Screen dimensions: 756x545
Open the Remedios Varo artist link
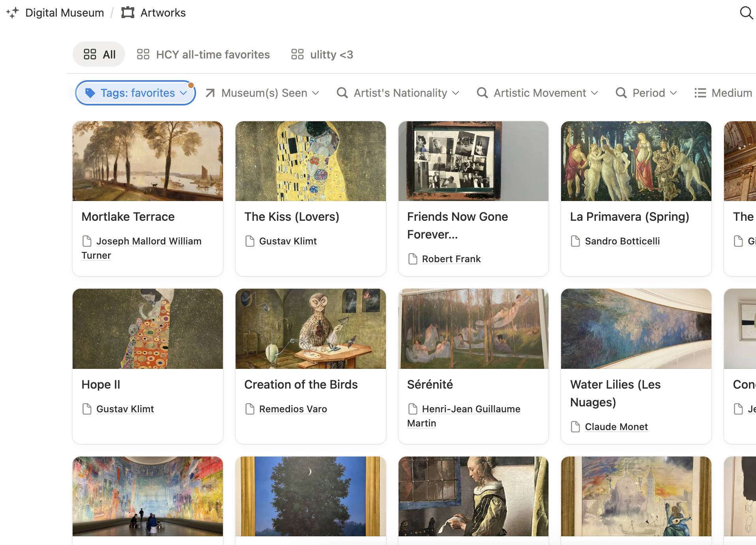point(293,409)
